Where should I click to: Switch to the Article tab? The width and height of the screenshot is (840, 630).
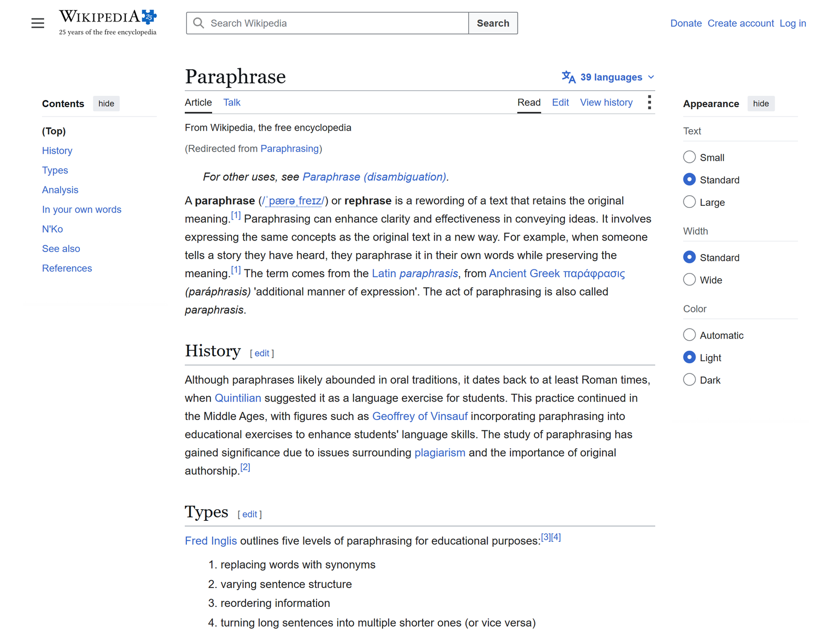[198, 102]
